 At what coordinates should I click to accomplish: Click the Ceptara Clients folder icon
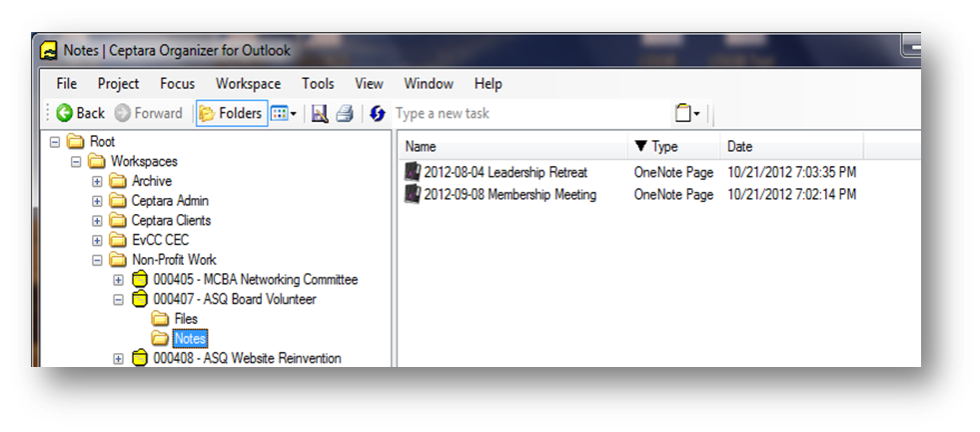click(118, 220)
